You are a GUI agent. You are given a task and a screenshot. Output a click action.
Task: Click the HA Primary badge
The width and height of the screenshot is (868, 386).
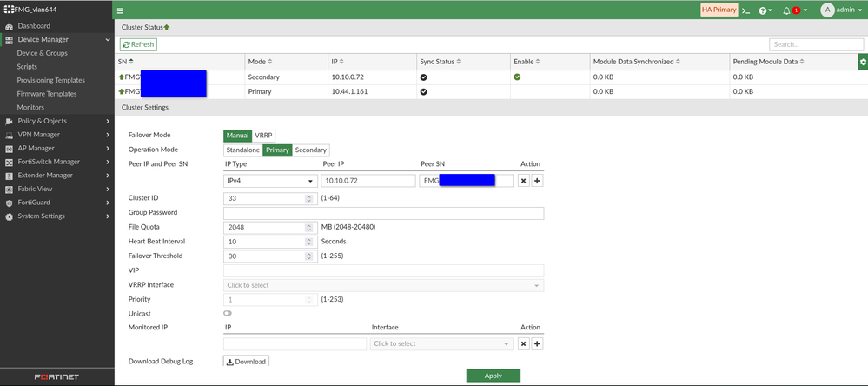pos(719,10)
